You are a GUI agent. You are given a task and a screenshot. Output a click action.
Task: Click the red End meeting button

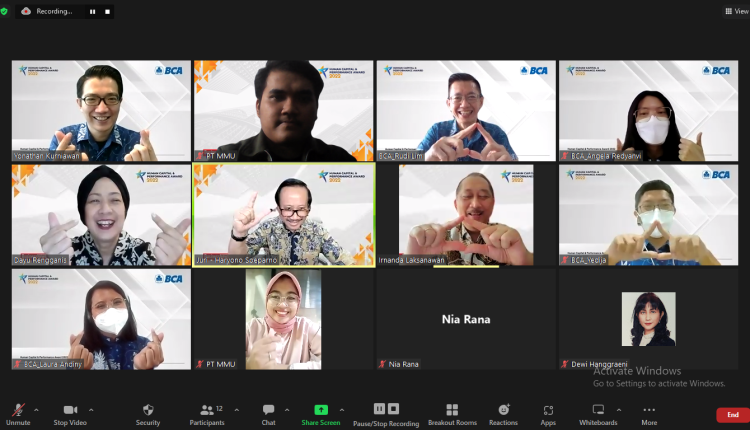point(732,415)
